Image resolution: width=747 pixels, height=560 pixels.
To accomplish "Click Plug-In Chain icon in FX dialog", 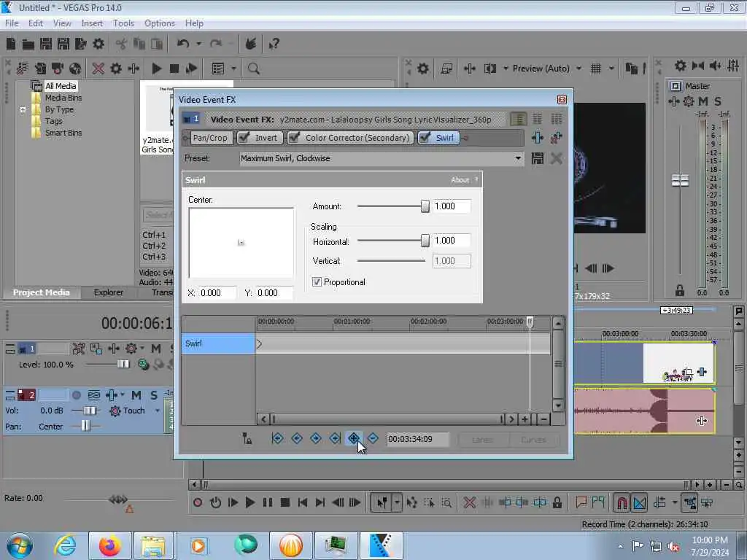I will click(x=538, y=138).
